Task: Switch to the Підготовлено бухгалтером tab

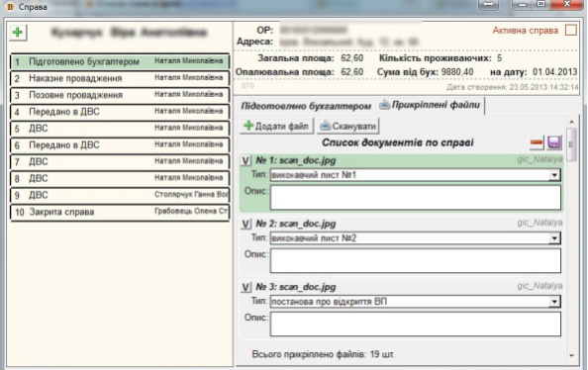Action: (306, 106)
